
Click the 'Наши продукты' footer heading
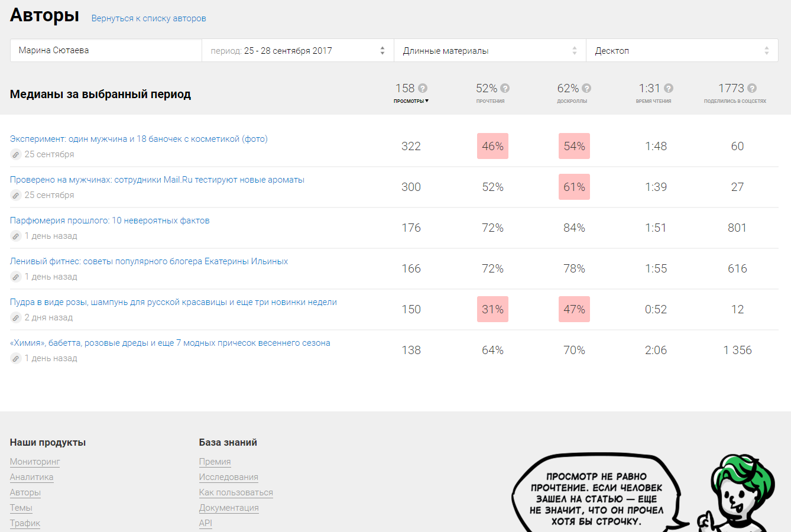[48, 442]
